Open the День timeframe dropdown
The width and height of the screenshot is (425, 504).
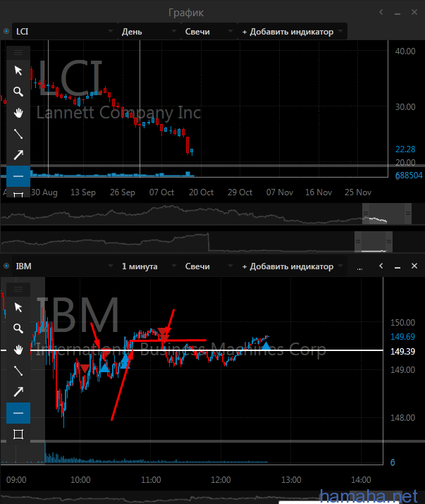pos(149,32)
